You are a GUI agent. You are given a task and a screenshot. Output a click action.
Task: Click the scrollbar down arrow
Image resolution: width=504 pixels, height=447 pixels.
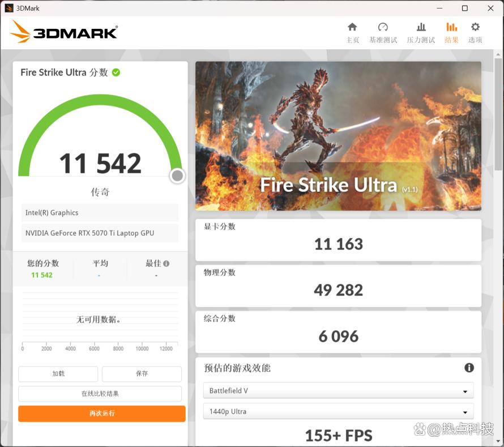(x=498, y=441)
